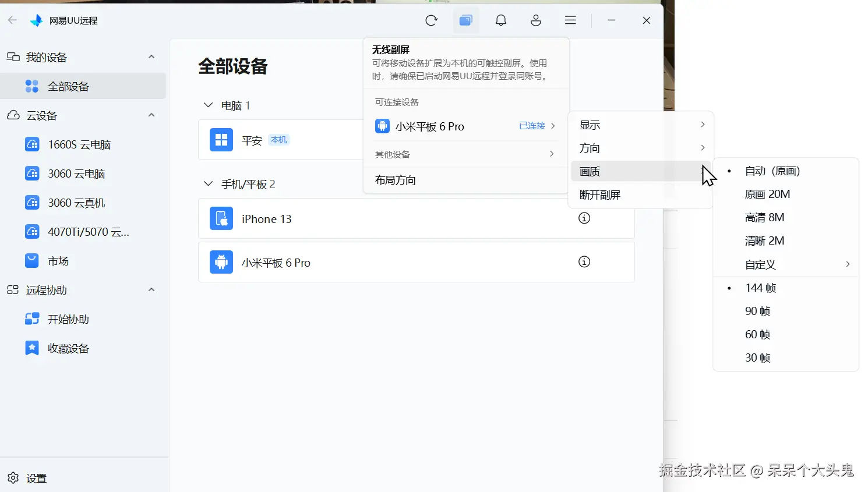Click the Android icon of 小米平板 6 Pro row

(221, 262)
